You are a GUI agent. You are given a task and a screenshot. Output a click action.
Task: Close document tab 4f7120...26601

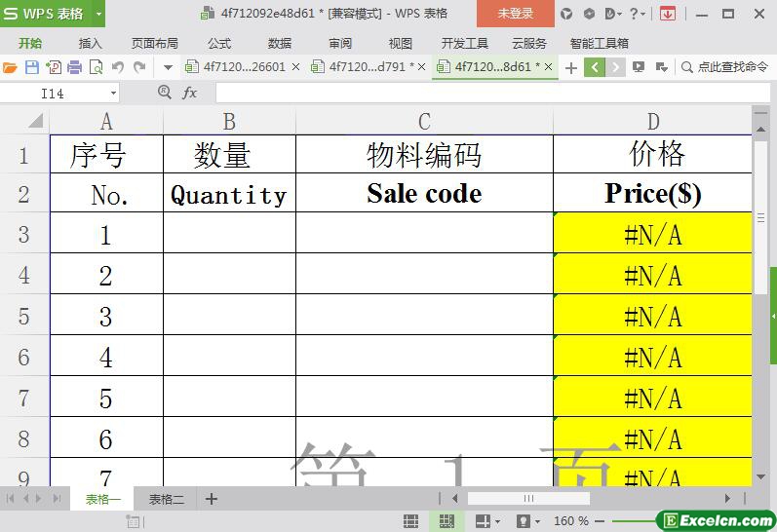[295, 67]
